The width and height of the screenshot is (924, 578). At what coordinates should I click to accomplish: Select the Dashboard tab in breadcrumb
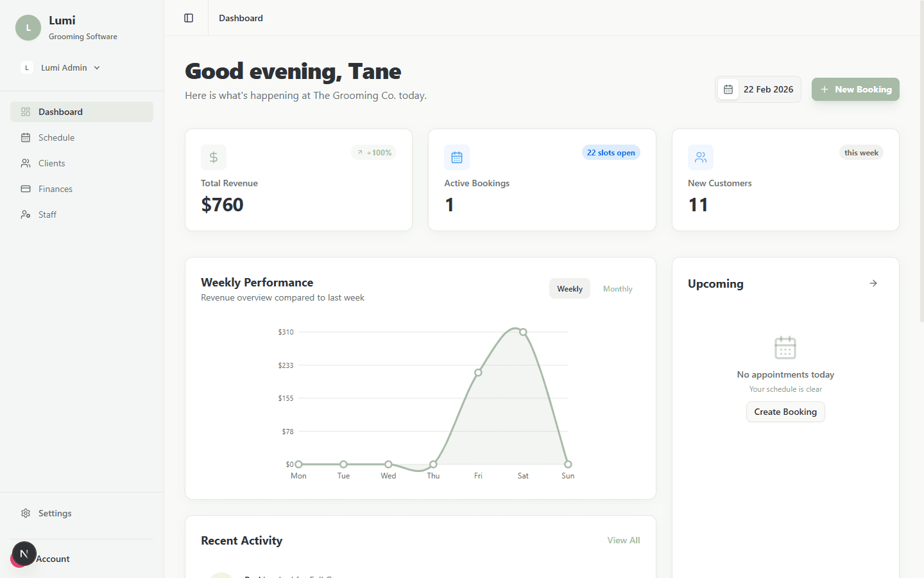pos(241,17)
